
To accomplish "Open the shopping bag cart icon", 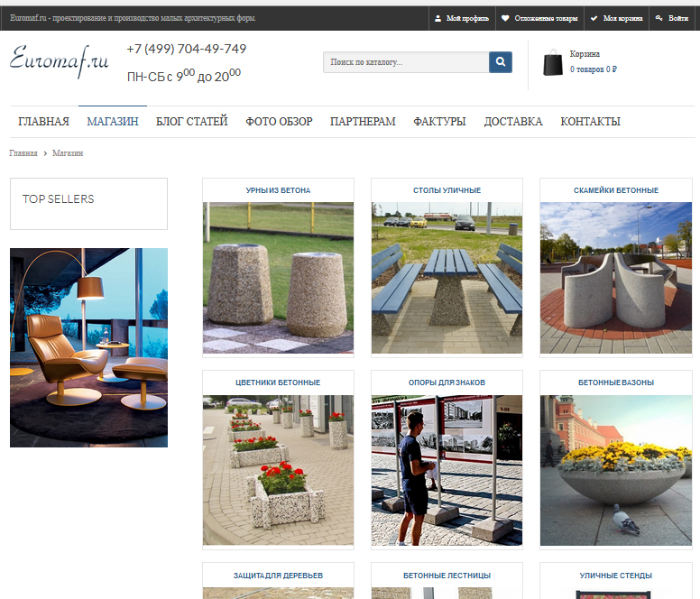I will point(553,62).
